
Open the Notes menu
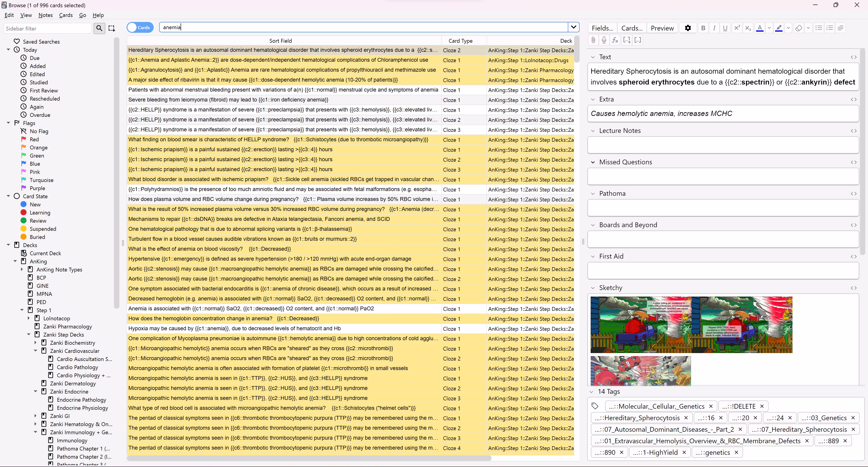pyautogui.click(x=45, y=15)
